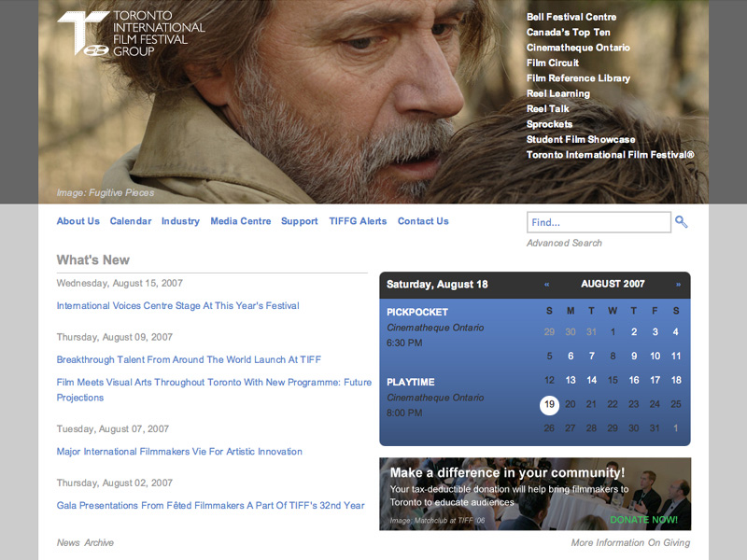Open the Advanced Search link
This screenshot has width=747, height=560.
coord(564,243)
